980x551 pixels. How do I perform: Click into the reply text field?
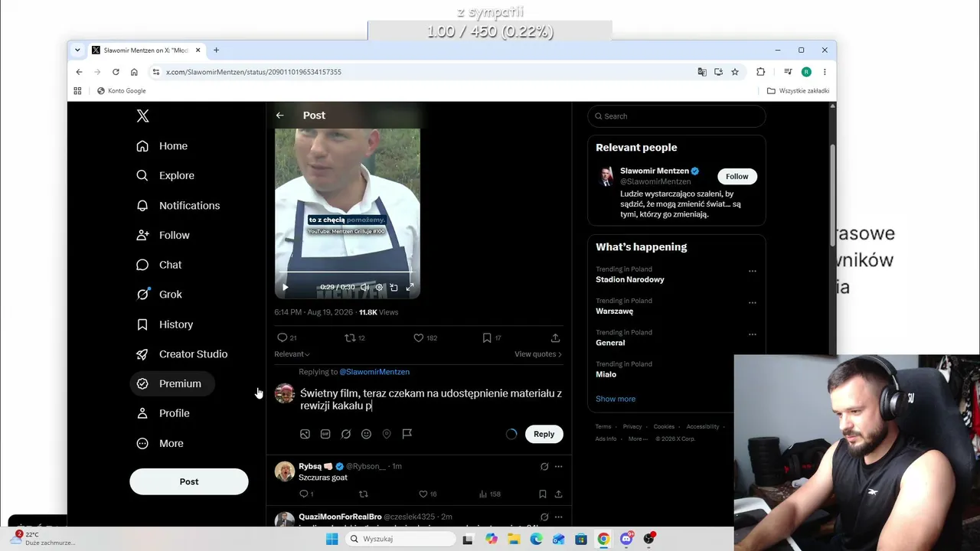click(x=431, y=399)
